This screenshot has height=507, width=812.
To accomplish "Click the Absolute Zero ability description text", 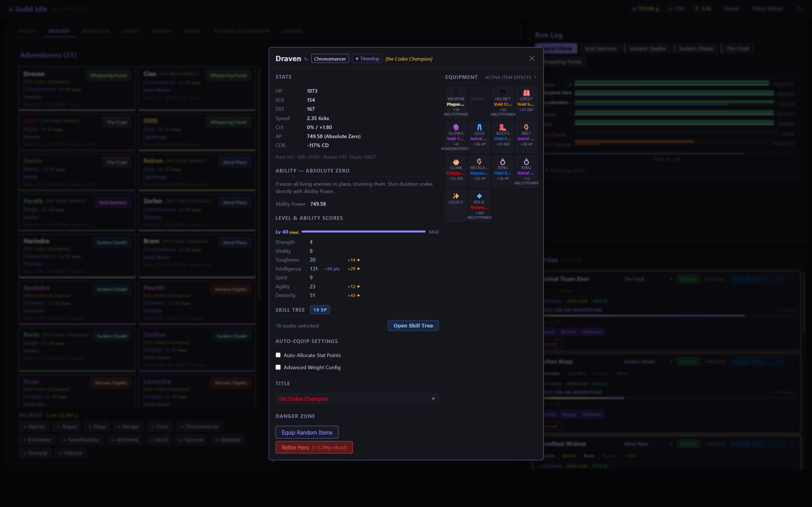I will 354,187.
